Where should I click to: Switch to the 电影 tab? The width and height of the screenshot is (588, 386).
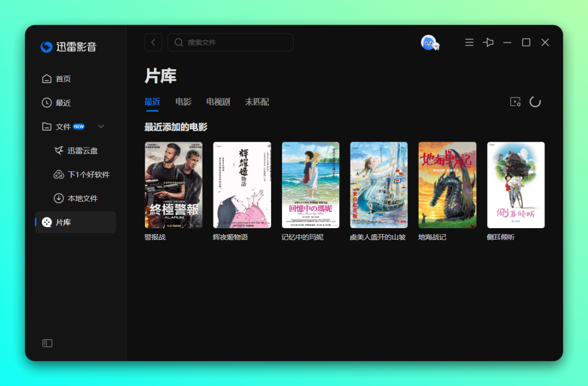tap(183, 102)
